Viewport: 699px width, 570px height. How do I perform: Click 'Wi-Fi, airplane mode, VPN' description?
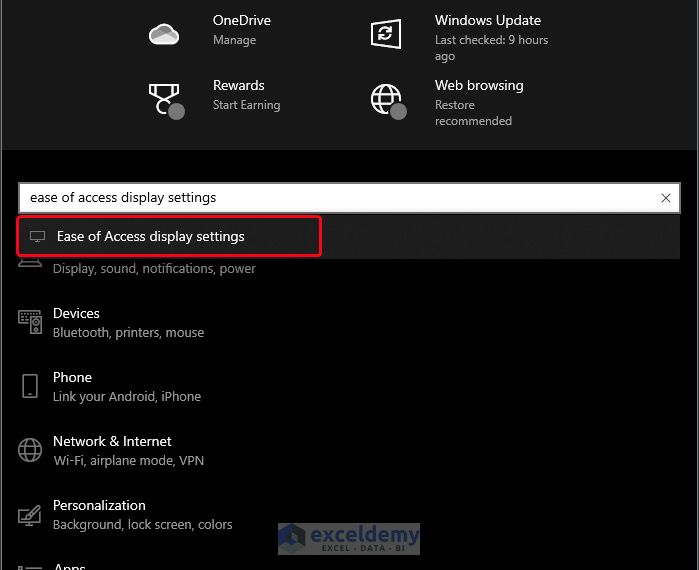[x=129, y=460]
